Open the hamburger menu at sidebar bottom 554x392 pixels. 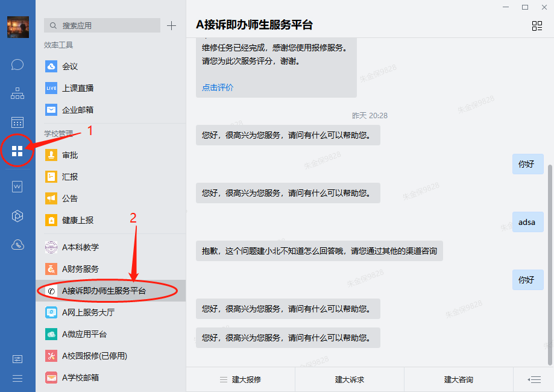[x=17, y=378]
